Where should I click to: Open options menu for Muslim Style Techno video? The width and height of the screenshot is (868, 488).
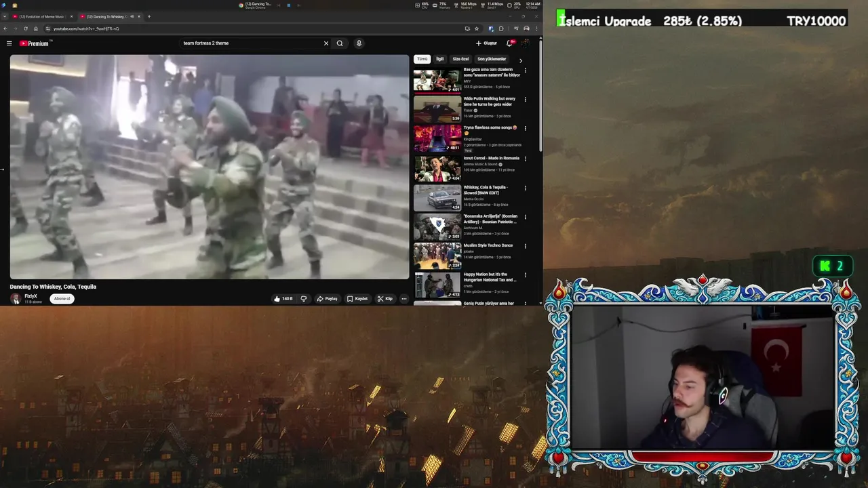pos(525,246)
